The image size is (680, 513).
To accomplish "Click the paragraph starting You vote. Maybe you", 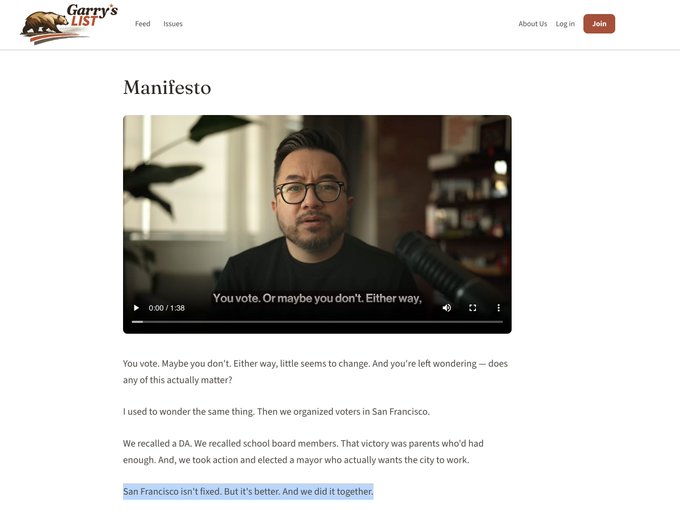I will point(315,372).
